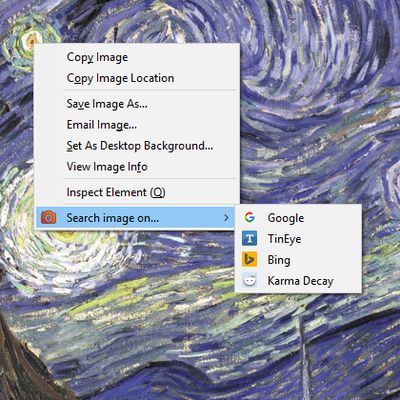Open Search image on... submenu entry

point(136,218)
